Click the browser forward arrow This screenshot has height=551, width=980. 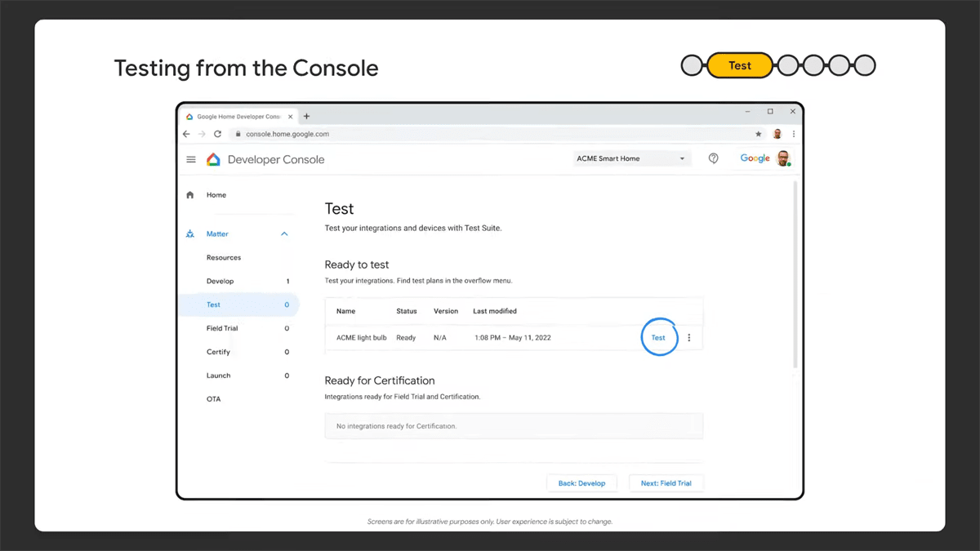click(x=202, y=134)
